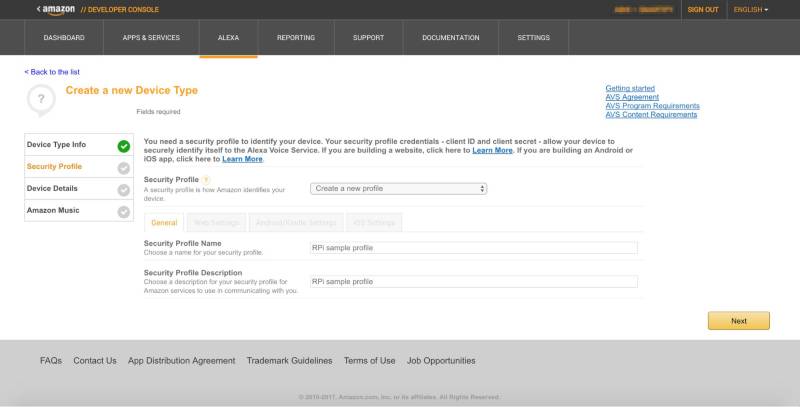Open Terms of Use link

click(369, 361)
